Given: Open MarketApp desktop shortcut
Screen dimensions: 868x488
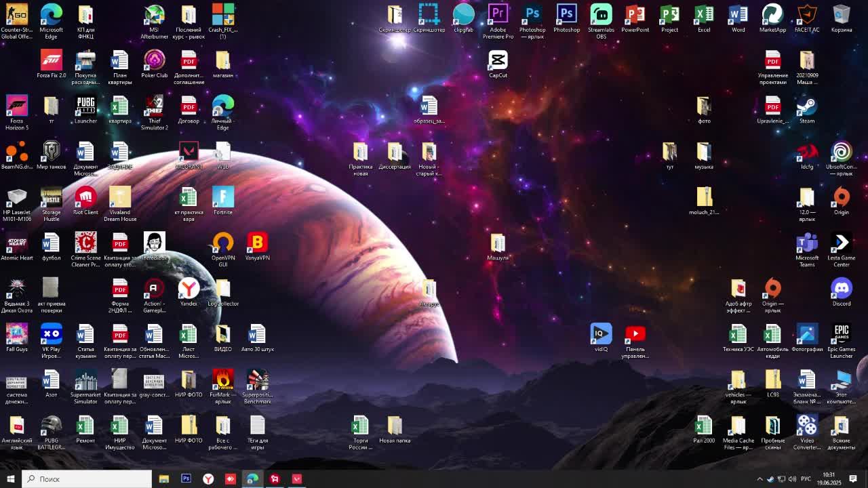Looking at the screenshot, I should pos(772,18).
